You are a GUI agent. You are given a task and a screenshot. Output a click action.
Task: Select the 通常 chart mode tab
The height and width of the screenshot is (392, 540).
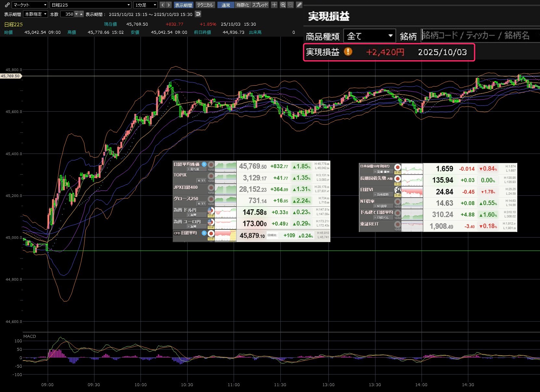point(226,5)
